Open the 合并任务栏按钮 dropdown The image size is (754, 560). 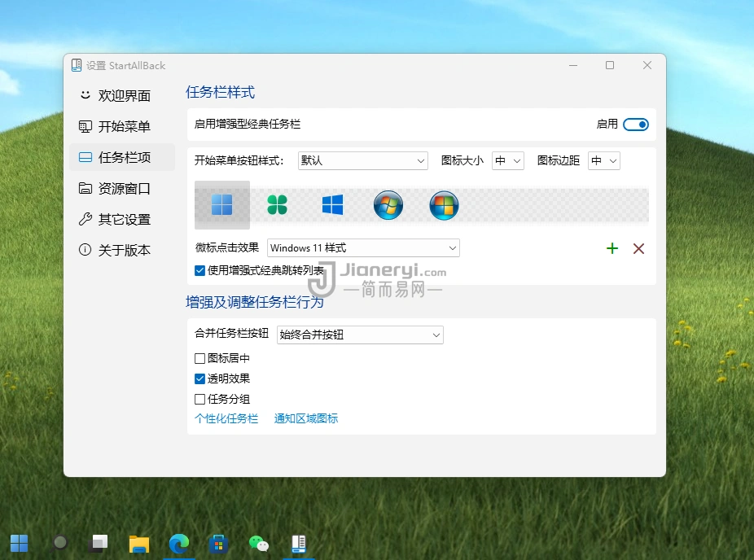(x=360, y=335)
